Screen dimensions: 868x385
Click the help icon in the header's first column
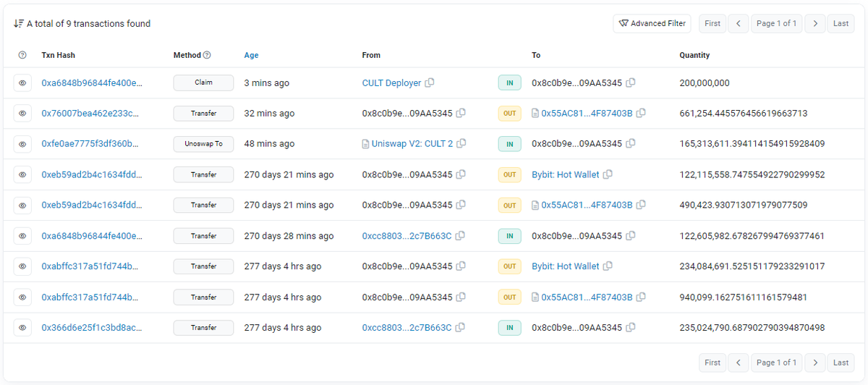click(x=22, y=55)
